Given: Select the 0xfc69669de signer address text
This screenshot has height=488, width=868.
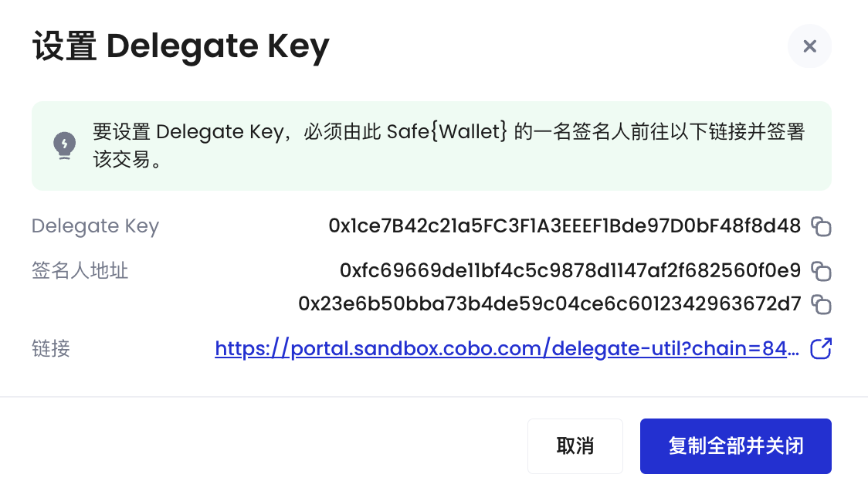Looking at the screenshot, I should [570, 270].
